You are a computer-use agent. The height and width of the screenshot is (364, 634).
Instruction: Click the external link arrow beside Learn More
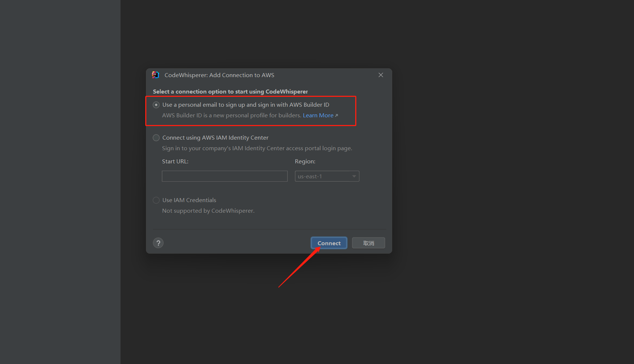pos(336,115)
